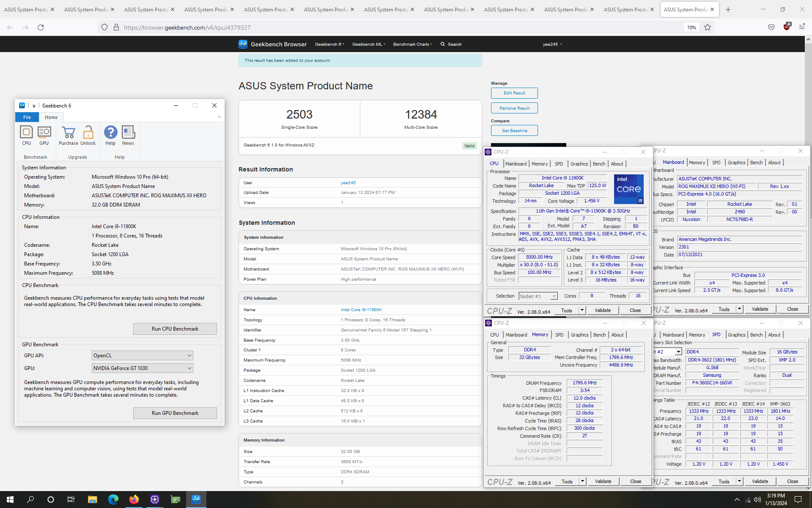
Task: Open the SPD tab in CPU-Z Memory window
Action: 559,335
